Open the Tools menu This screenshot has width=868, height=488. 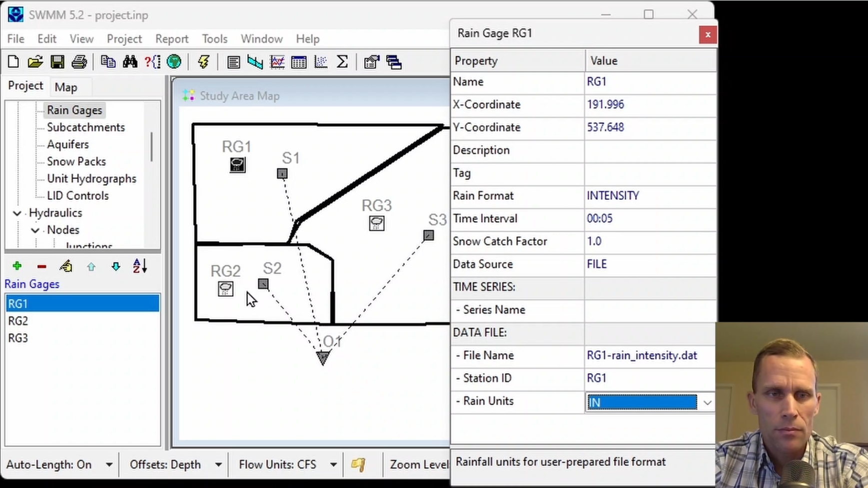(x=214, y=38)
